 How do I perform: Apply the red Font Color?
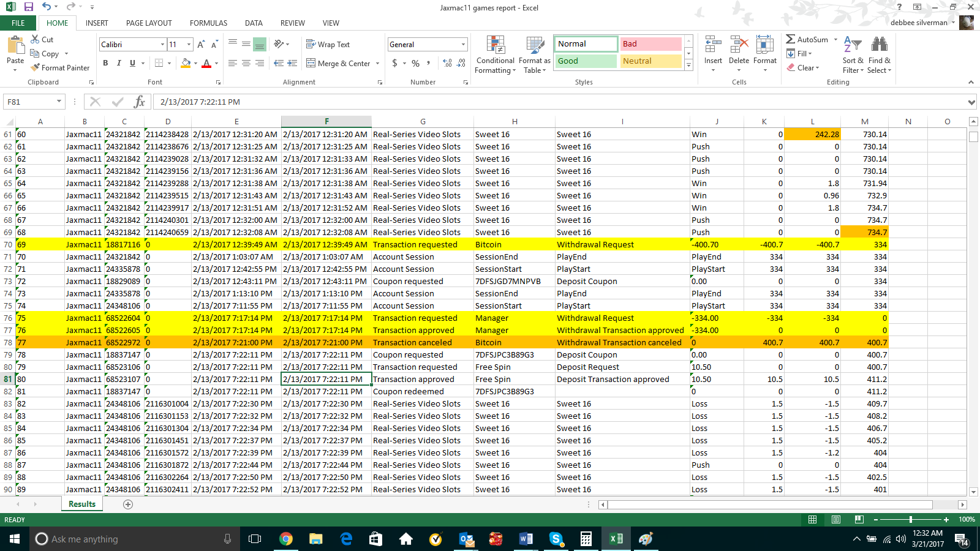pos(206,63)
